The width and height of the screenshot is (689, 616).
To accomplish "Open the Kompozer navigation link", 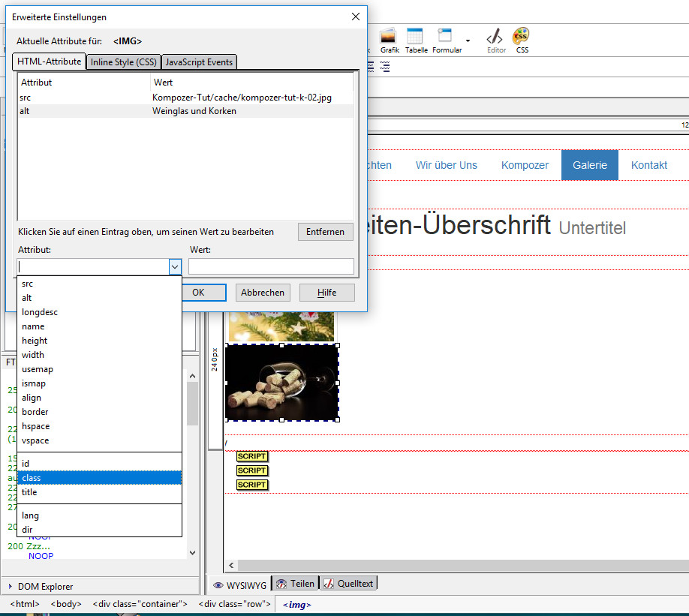I will point(525,165).
